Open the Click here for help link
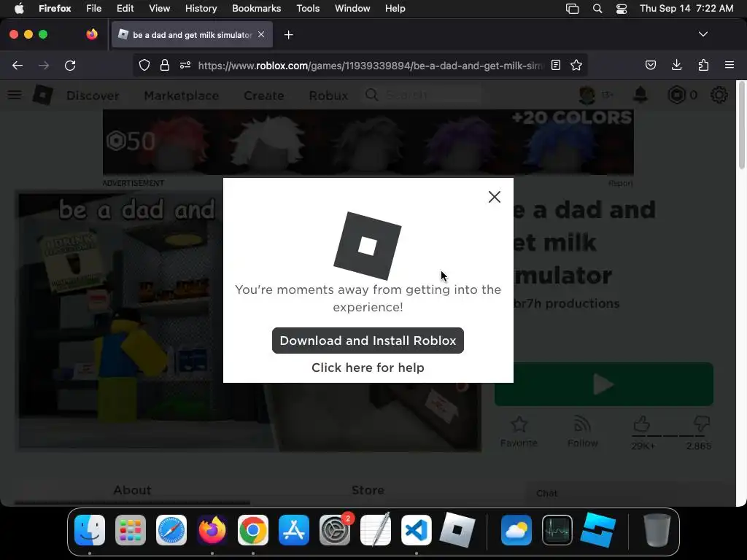Screen dimensions: 747x560 click(x=368, y=367)
